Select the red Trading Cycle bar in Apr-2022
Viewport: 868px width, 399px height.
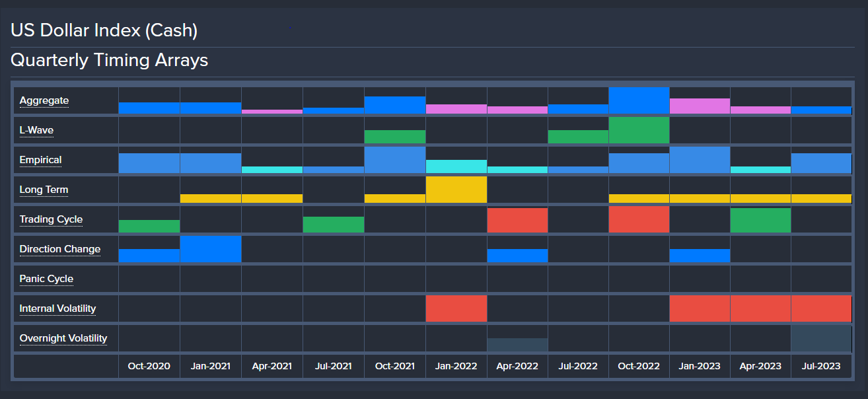pos(517,220)
